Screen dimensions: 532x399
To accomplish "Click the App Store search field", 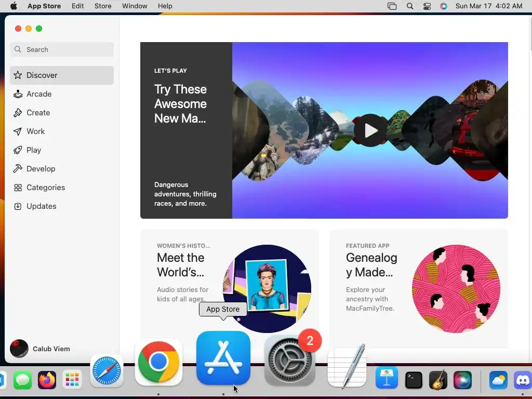I will 62,49.
